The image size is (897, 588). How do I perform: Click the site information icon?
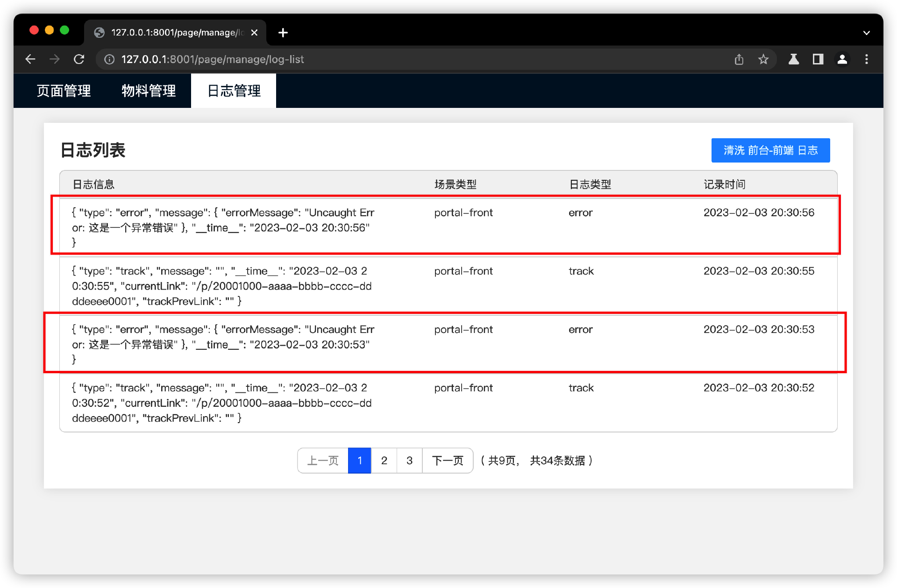(109, 59)
